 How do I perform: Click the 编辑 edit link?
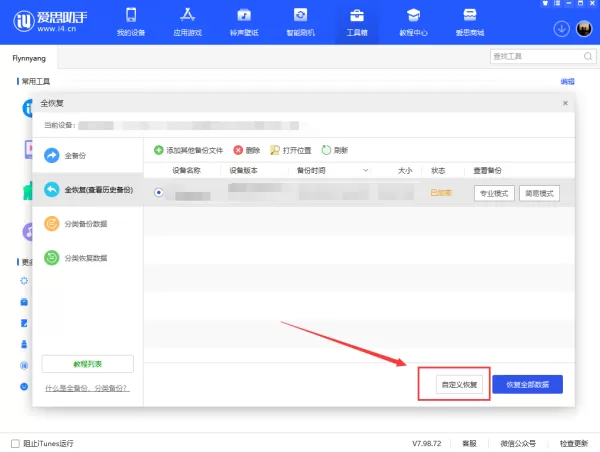(x=567, y=82)
